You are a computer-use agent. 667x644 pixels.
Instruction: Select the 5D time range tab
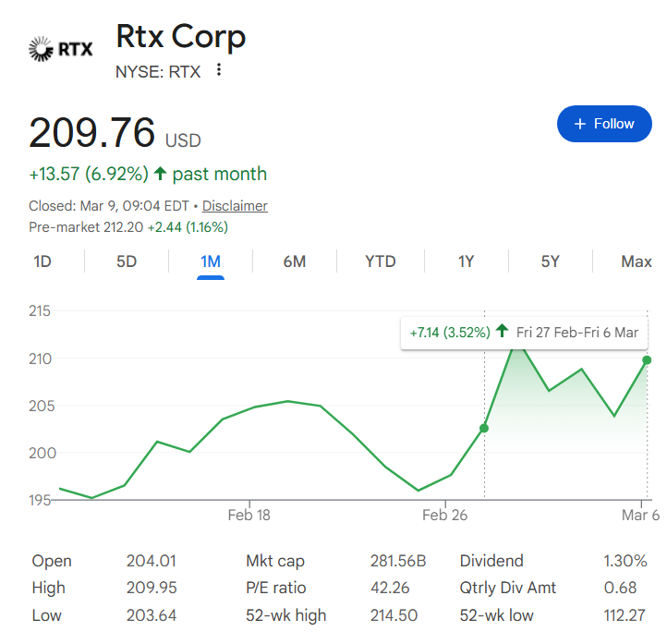127,261
